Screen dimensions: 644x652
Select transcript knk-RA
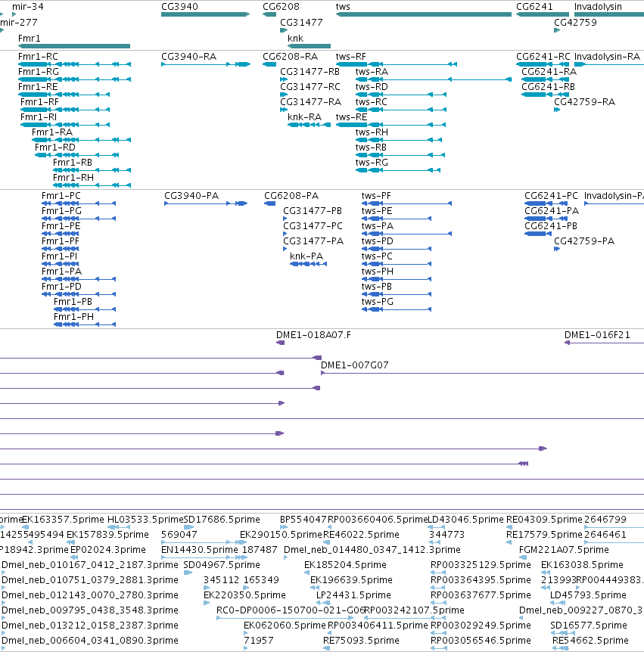point(309,125)
